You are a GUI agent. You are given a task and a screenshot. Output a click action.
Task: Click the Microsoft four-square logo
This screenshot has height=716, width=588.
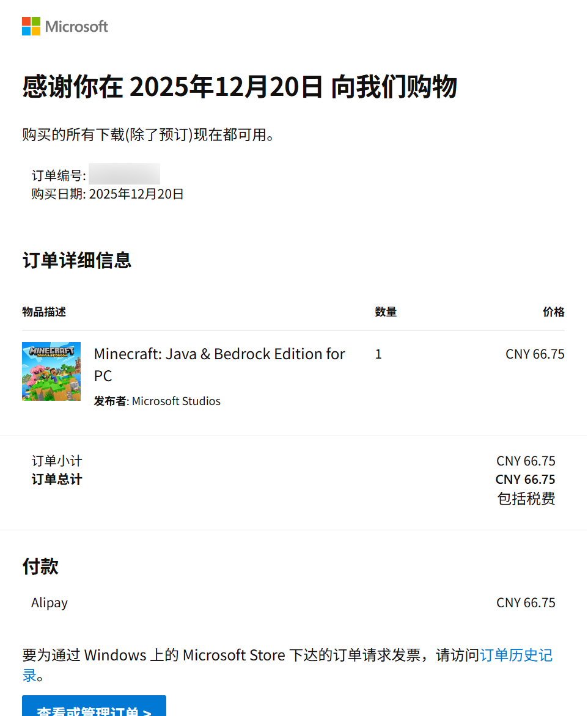[x=31, y=26]
